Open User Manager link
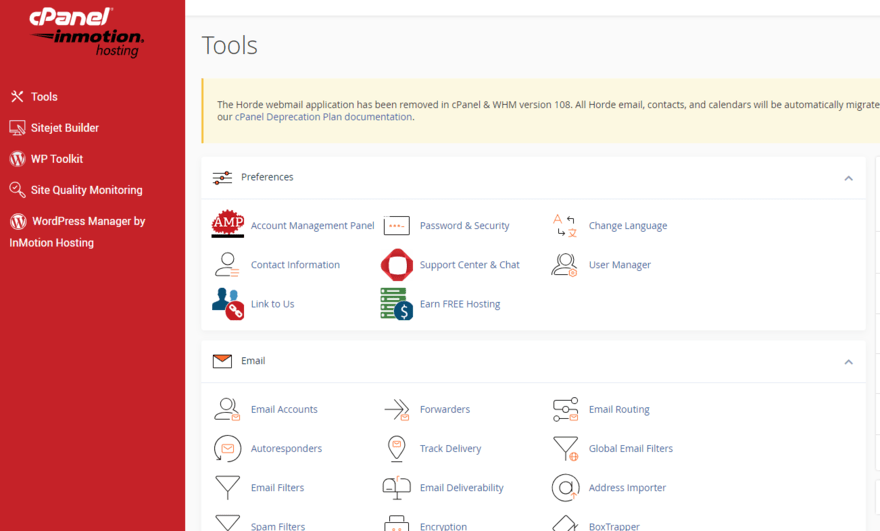The height and width of the screenshot is (531, 880). 620,265
